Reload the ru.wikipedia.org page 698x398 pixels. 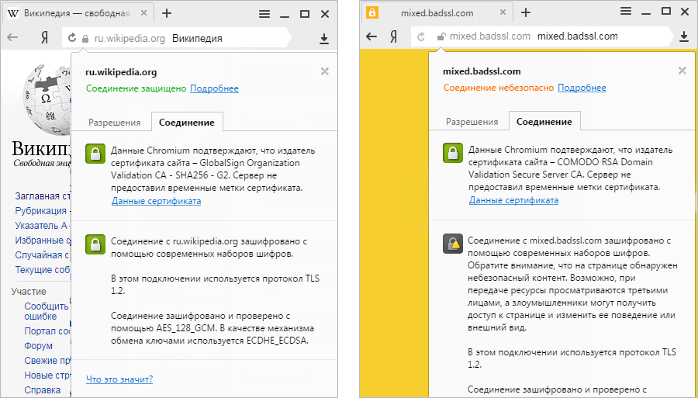point(72,38)
